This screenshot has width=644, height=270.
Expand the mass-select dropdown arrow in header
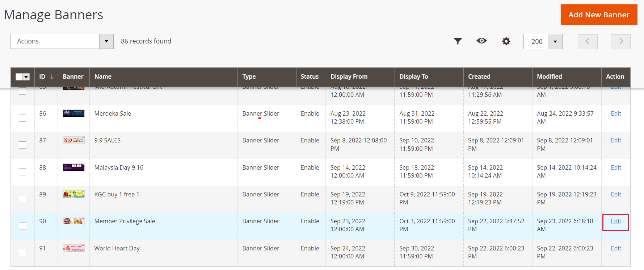[26, 77]
